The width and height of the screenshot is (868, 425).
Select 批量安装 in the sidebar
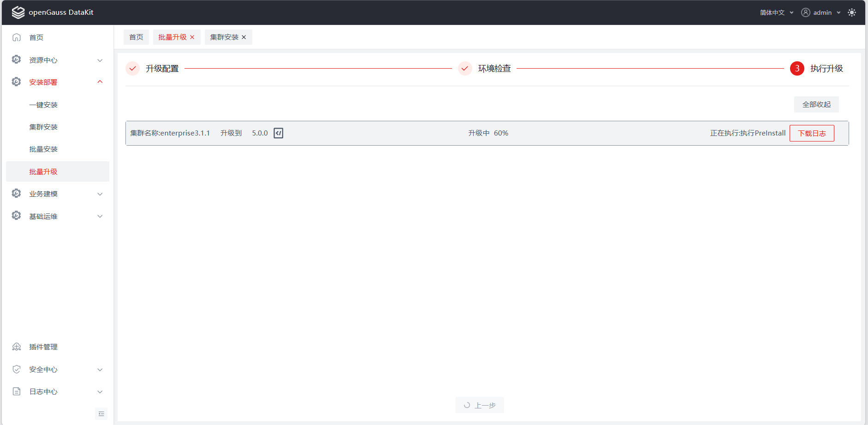pyautogui.click(x=43, y=149)
